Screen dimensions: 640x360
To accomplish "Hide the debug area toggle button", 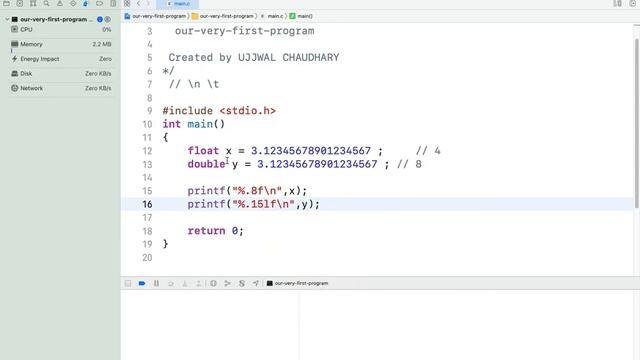I will pyautogui.click(x=128, y=283).
